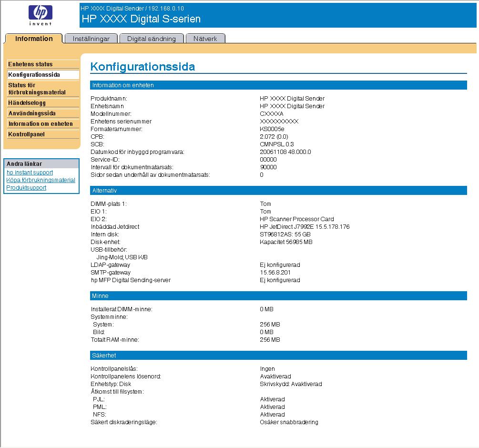Open the Händelselogg page
Image resolution: width=479 pixels, height=448 pixels.
pyautogui.click(x=43, y=103)
